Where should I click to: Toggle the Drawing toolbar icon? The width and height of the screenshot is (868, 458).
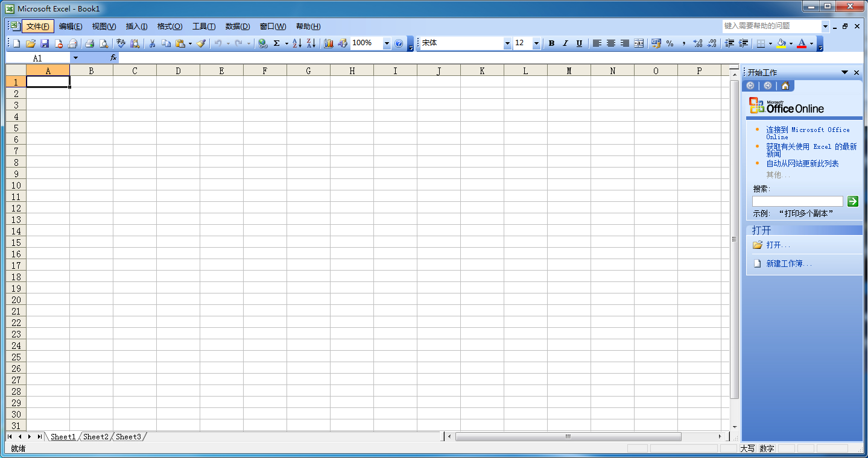pyautogui.click(x=343, y=43)
